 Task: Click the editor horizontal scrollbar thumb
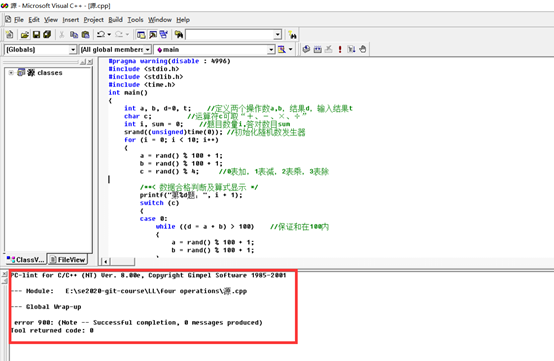pyautogui.click(x=122, y=261)
